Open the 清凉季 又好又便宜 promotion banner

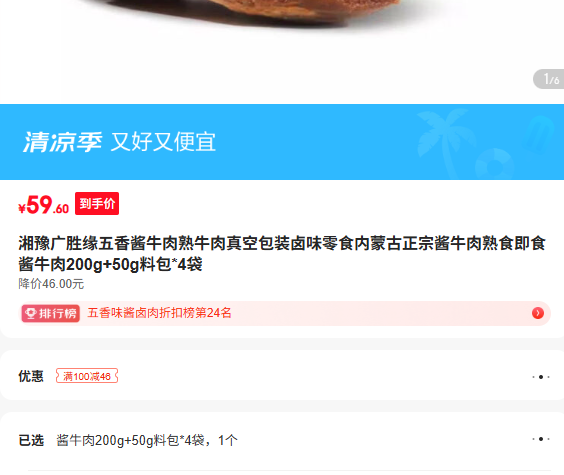click(282, 142)
